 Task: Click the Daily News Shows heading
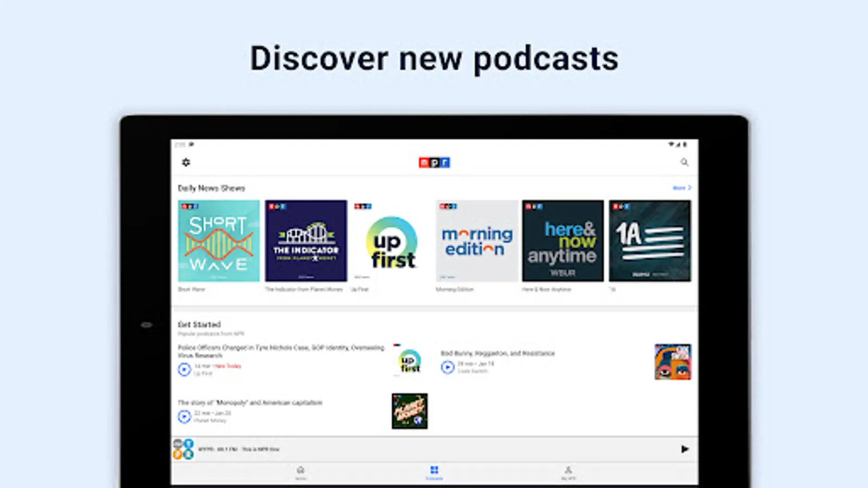[212, 188]
